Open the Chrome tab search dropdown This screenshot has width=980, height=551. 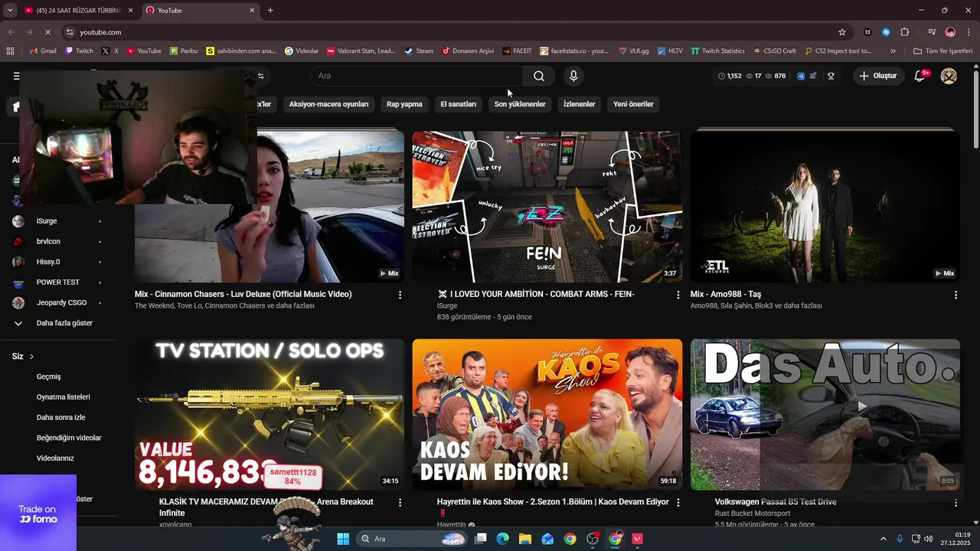[10, 11]
